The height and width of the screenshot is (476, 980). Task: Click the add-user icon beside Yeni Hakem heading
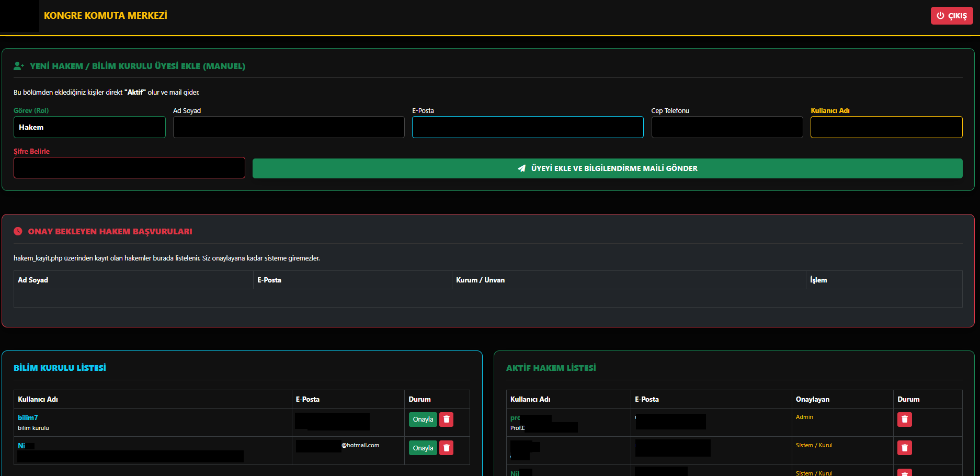(19, 66)
